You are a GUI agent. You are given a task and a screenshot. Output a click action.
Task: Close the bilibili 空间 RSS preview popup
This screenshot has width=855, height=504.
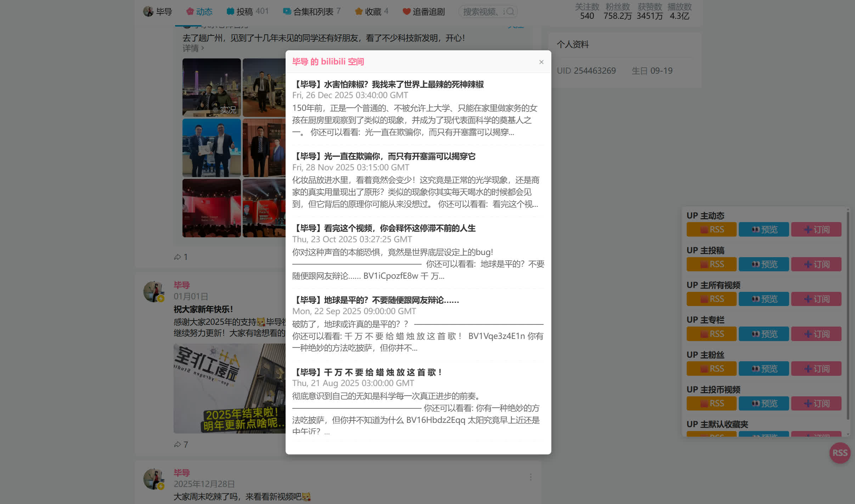click(x=541, y=62)
